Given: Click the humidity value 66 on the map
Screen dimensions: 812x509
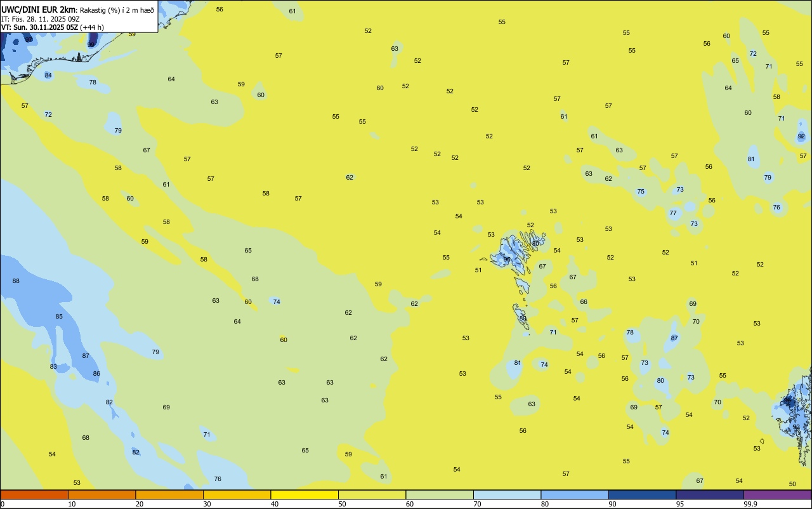Looking at the screenshot, I should (x=584, y=302).
